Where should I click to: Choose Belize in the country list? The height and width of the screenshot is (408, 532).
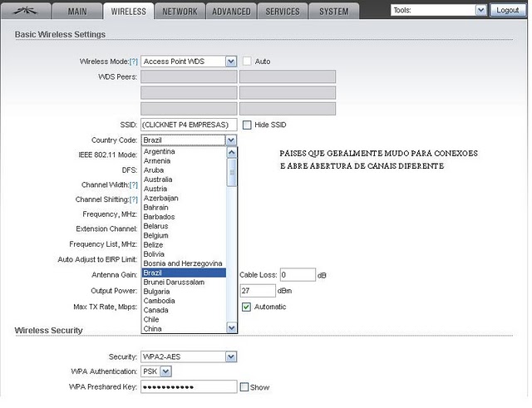184,244
